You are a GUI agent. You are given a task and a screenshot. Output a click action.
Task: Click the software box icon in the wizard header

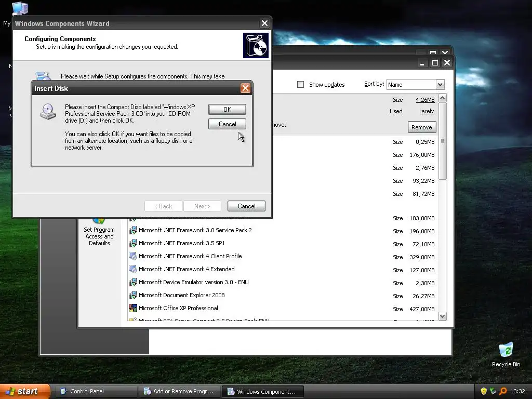(x=256, y=46)
